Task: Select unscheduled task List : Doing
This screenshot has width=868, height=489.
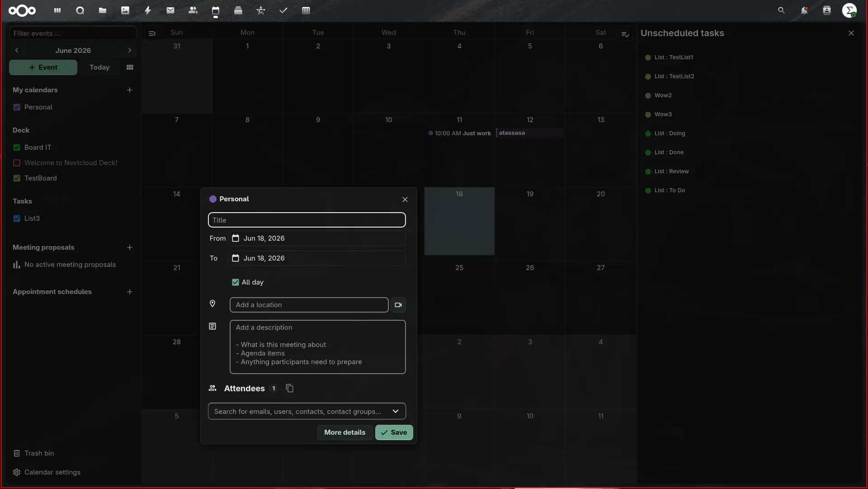Action: (x=670, y=133)
